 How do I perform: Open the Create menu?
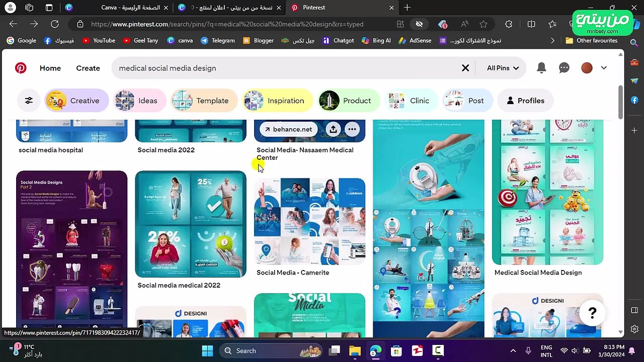tap(88, 68)
